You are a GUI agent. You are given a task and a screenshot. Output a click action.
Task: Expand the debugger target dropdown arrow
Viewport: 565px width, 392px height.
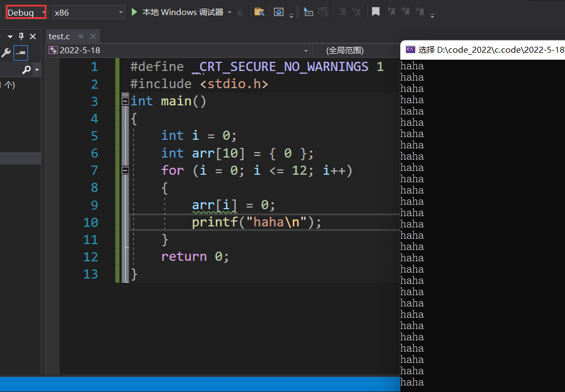(230, 12)
